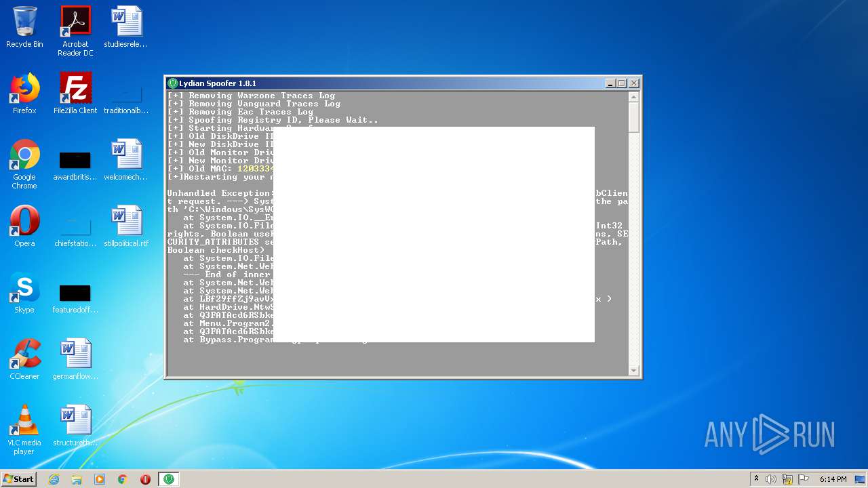868x488 pixels.
Task: Close the Lydian Spoofer window
Action: click(633, 83)
